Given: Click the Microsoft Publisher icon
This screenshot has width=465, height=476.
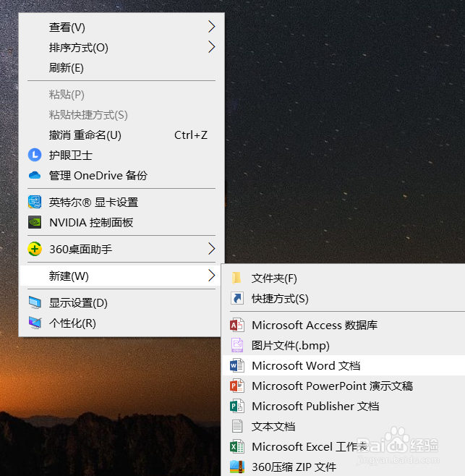Looking at the screenshot, I should click(x=237, y=406).
